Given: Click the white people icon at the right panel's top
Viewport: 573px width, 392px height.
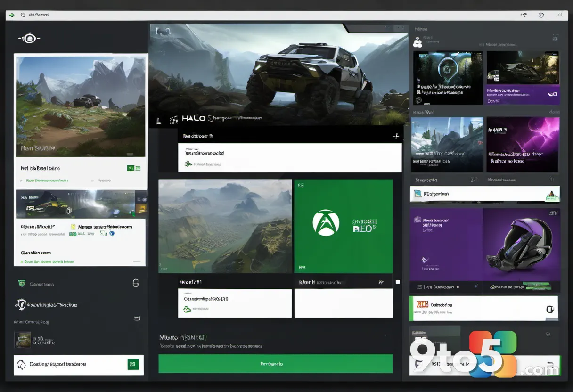Looking at the screenshot, I should (417, 43).
